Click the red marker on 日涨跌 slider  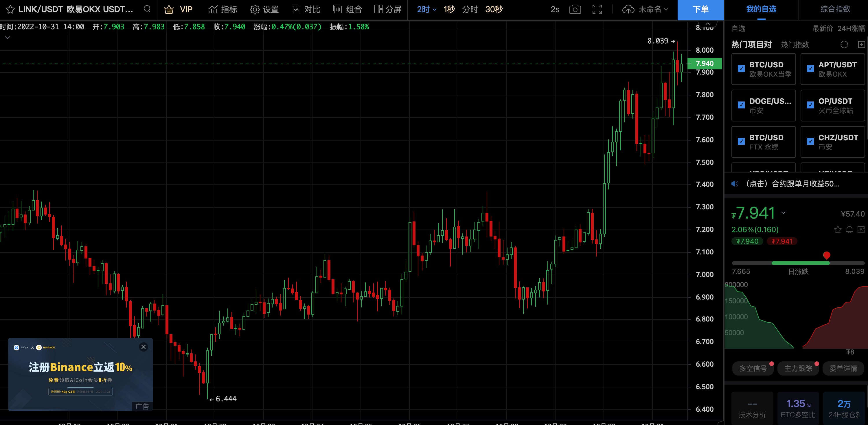tap(826, 255)
